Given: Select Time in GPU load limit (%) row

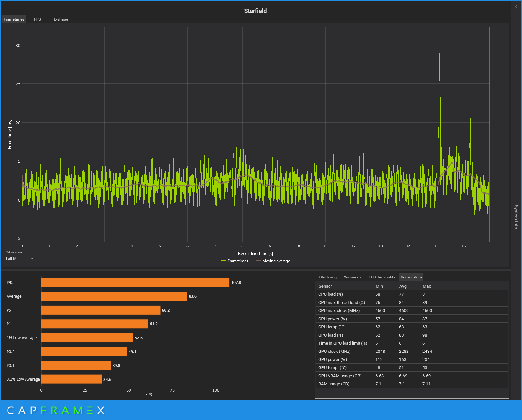Looking at the screenshot, I should click(x=412, y=343).
